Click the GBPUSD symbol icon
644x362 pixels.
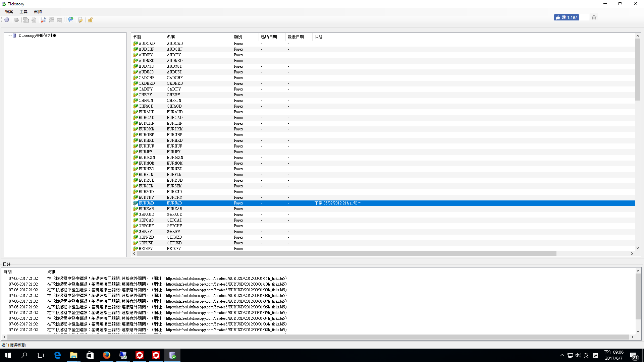point(136,243)
